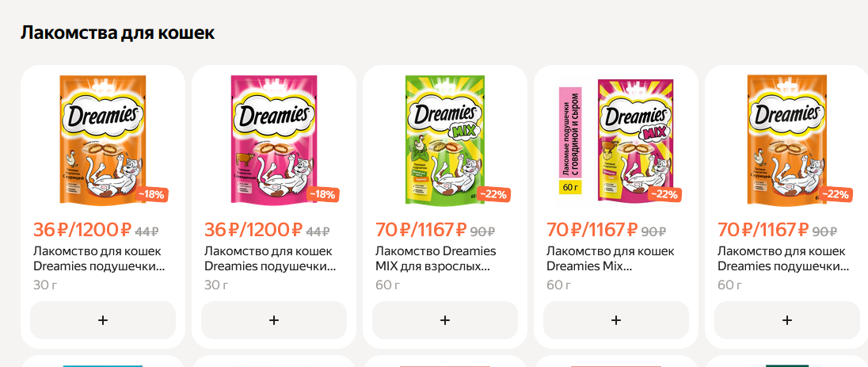Screen dimensions: 868x367
Task: Open the "Лакомство для кошек Dreamies Mix" title
Action: click(x=611, y=258)
